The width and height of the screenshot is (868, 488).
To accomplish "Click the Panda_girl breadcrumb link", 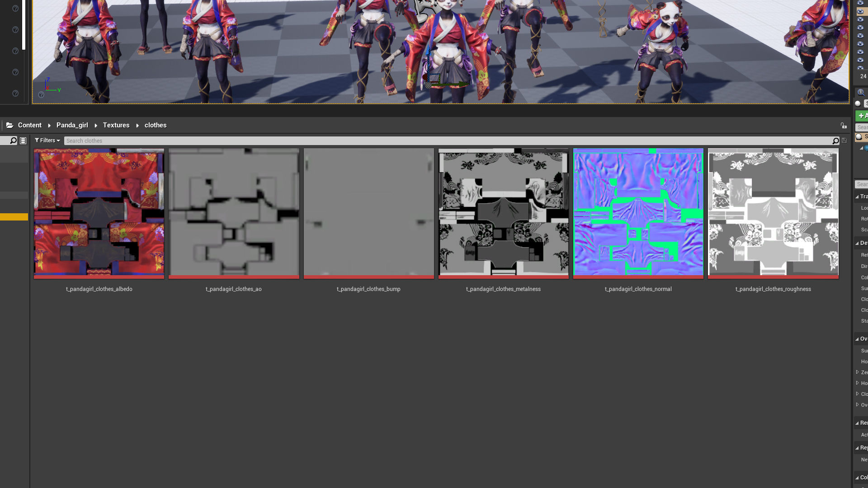I will (x=72, y=125).
